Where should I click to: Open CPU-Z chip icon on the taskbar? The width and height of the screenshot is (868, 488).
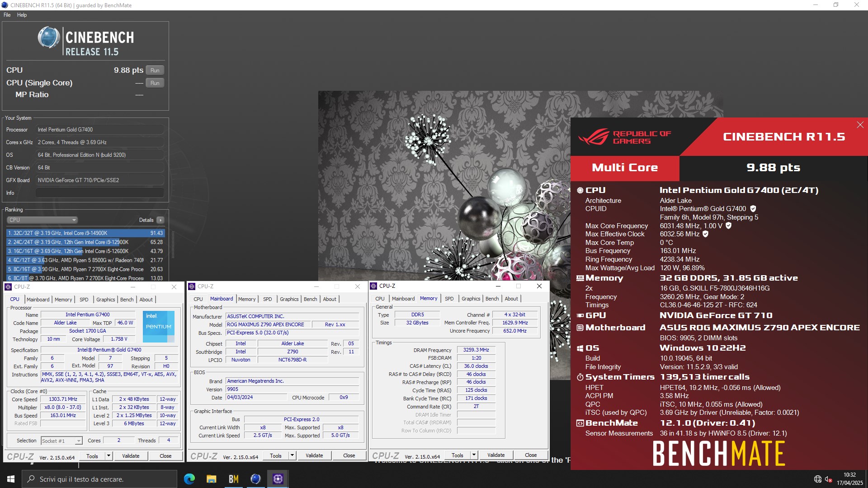278,479
